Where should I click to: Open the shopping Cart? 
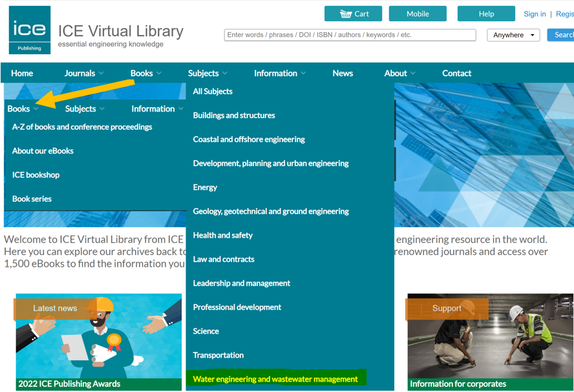tap(353, 14)
